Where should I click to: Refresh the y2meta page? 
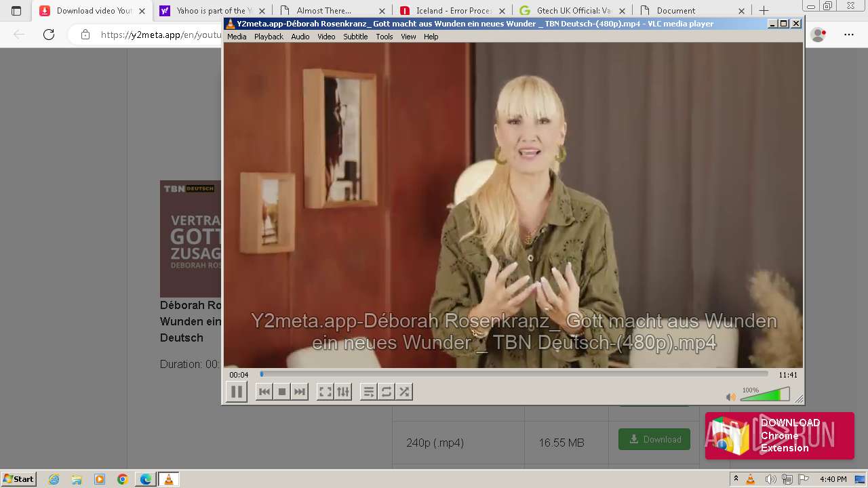point(48,35)
